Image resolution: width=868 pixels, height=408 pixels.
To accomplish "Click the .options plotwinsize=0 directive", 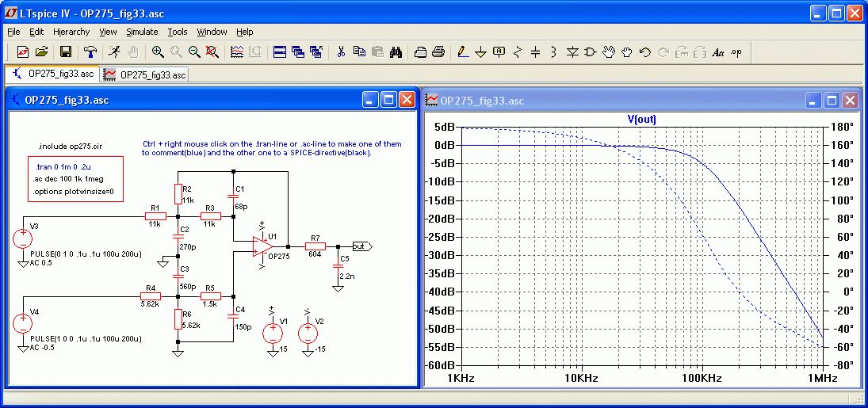I will tap(75, 192).
